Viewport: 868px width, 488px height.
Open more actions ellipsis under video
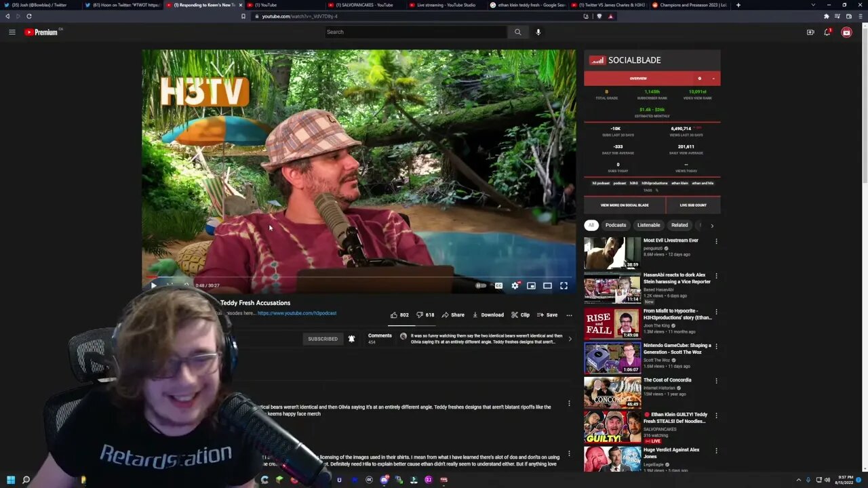coord(569,314)
